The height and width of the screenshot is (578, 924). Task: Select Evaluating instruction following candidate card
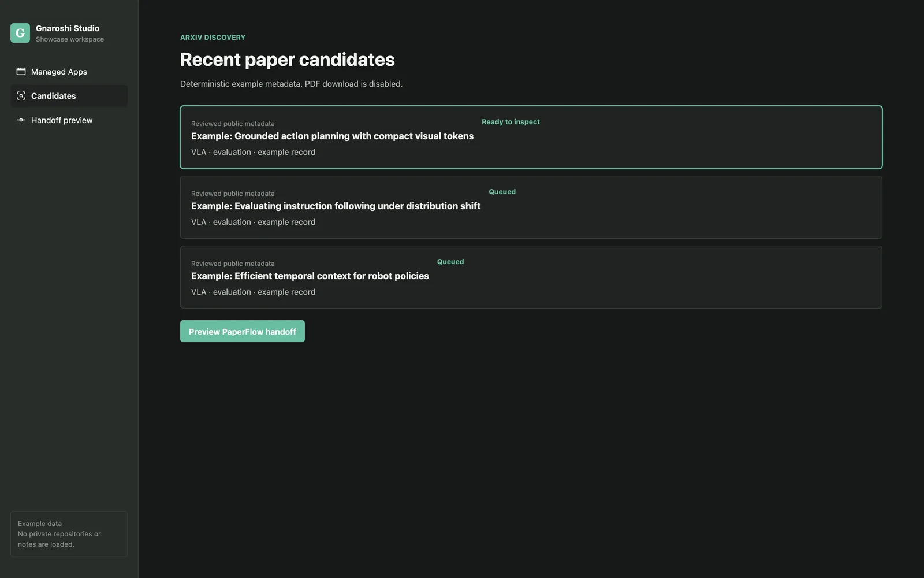point(531,207)
